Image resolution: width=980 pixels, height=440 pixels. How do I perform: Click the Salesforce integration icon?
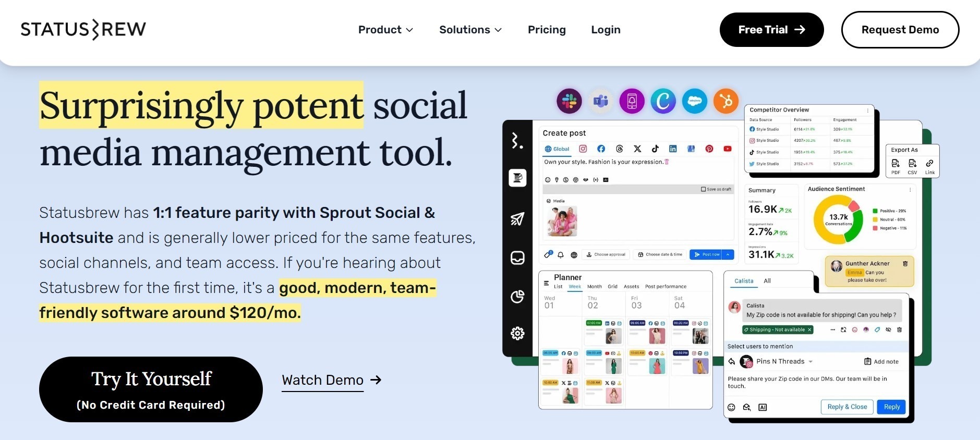point(694,101)
